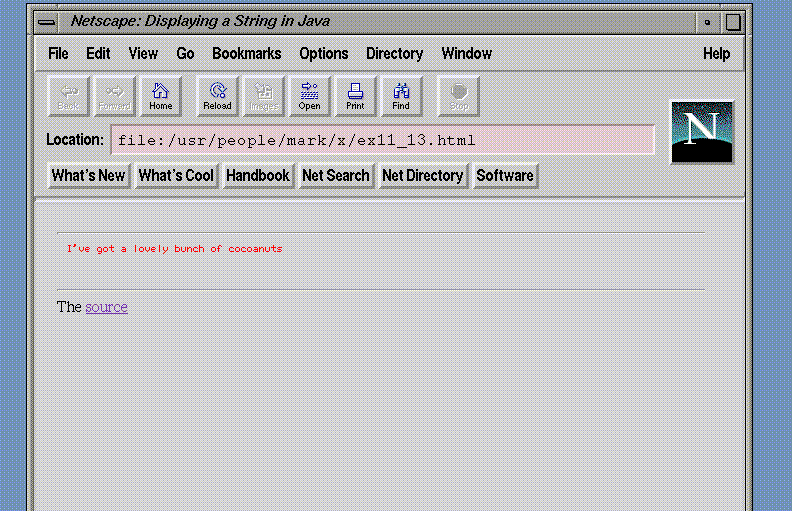
Task: Minimize the Netscape window
Action: click(707, 22)
